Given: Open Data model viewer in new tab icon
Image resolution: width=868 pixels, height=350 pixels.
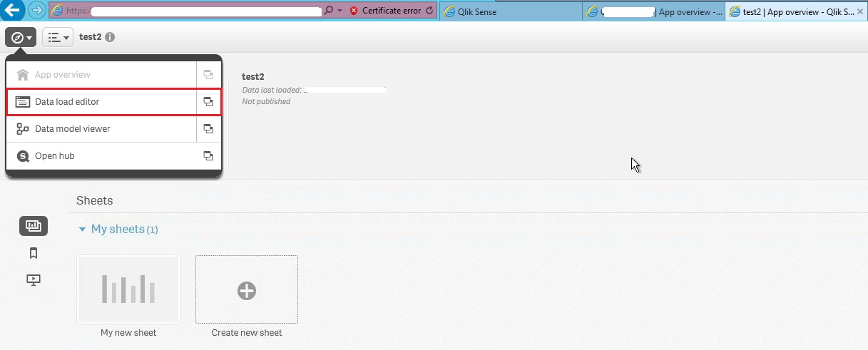Looking at the screenshot, I should pyautogui.click(x=208, y=129).
